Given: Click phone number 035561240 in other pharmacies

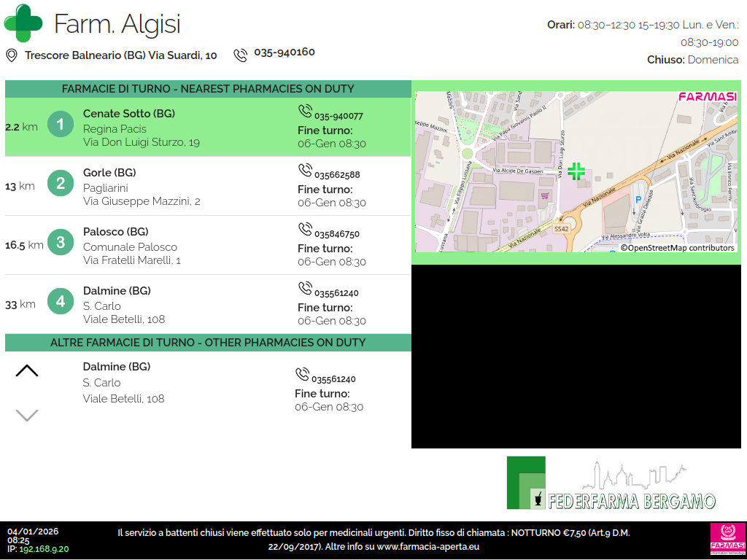Looking at the screenshot, I should coord(333,379).
